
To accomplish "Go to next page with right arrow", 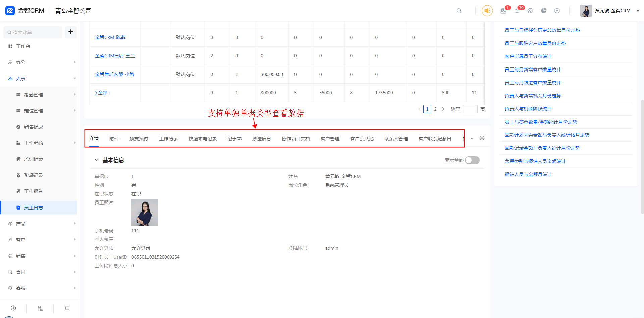I will (443, 109).
